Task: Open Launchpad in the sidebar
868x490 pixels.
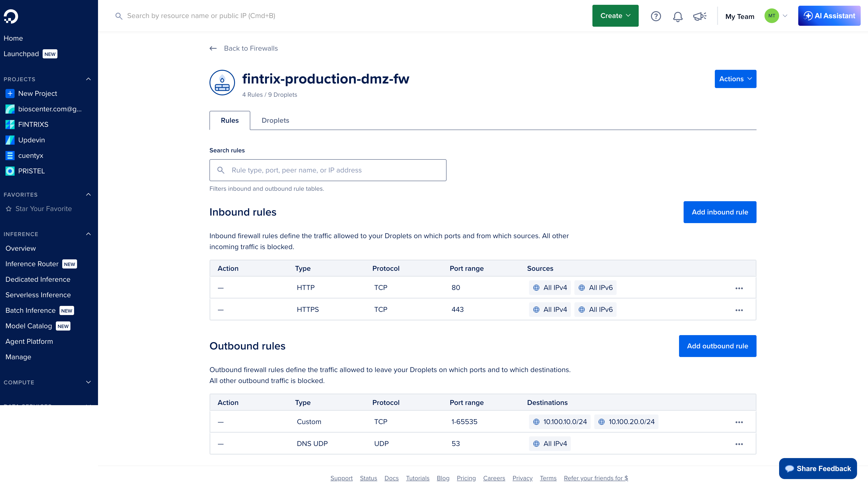Action: (21, 54)
